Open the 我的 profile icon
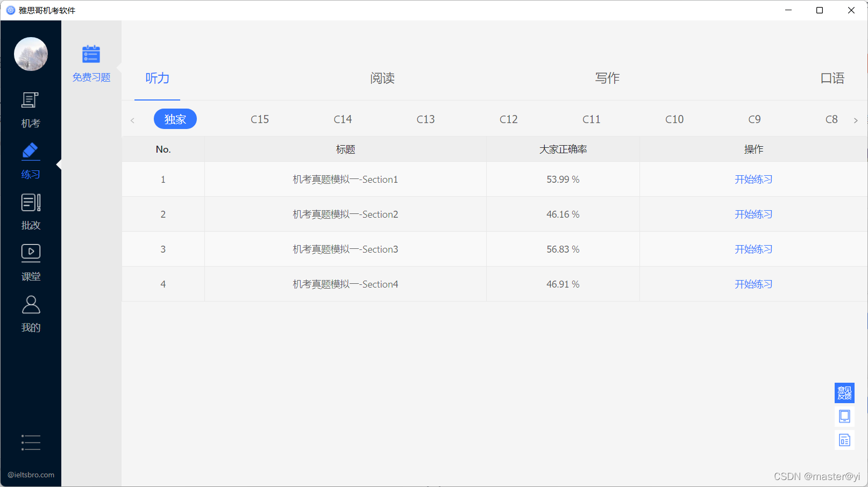The image size is (868, 487). pyautogui.click(x=31, y=305)
